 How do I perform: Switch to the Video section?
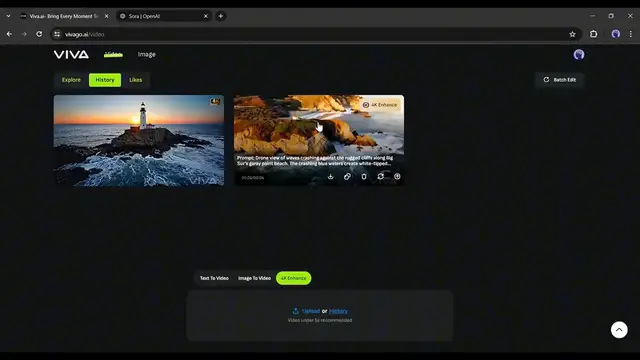coord(113,54)
